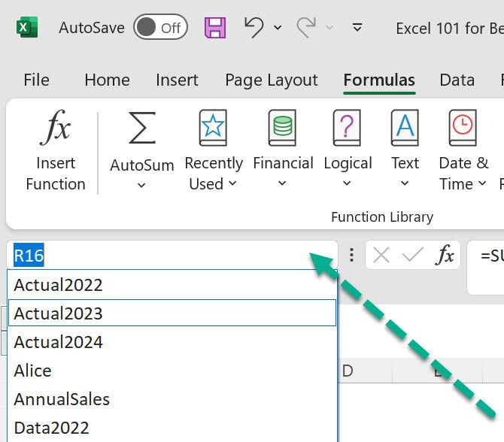The image size is (504, 442).
Task: Open the Page Layout tab
Action: pos(271,80)
